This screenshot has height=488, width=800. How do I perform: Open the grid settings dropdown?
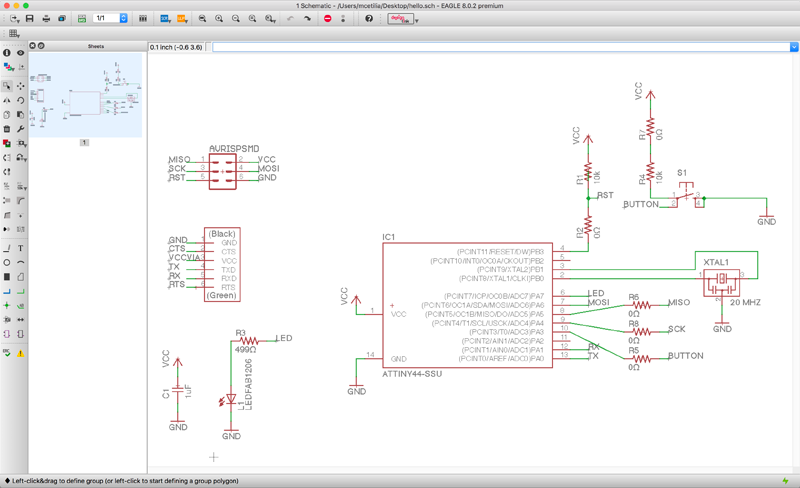[14, 34]
